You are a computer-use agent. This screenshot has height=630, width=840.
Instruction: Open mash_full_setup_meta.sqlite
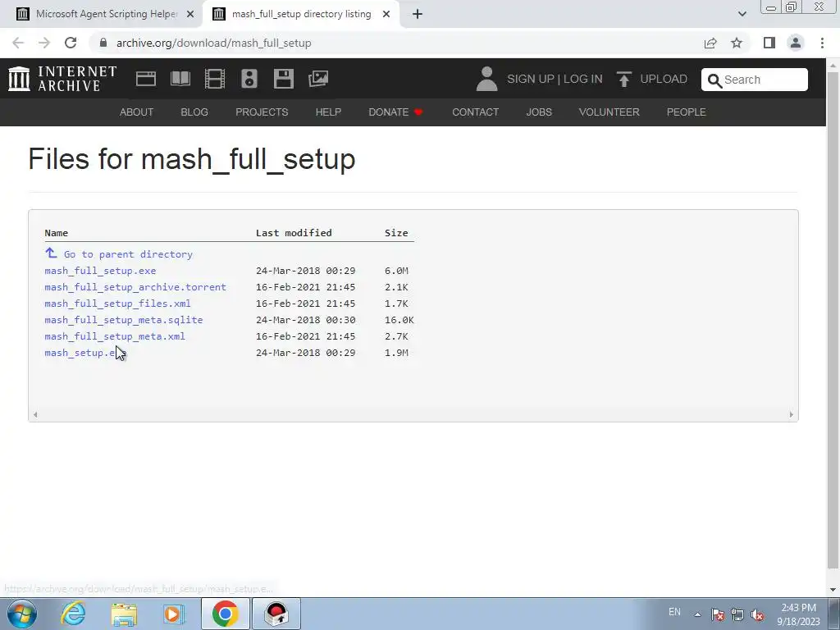tap(124, 320)
